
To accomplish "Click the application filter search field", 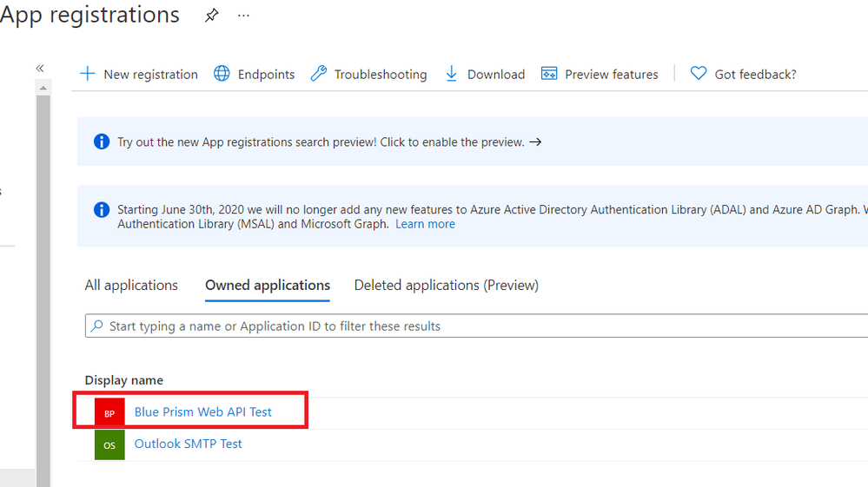I will click(x=478, y=326).
